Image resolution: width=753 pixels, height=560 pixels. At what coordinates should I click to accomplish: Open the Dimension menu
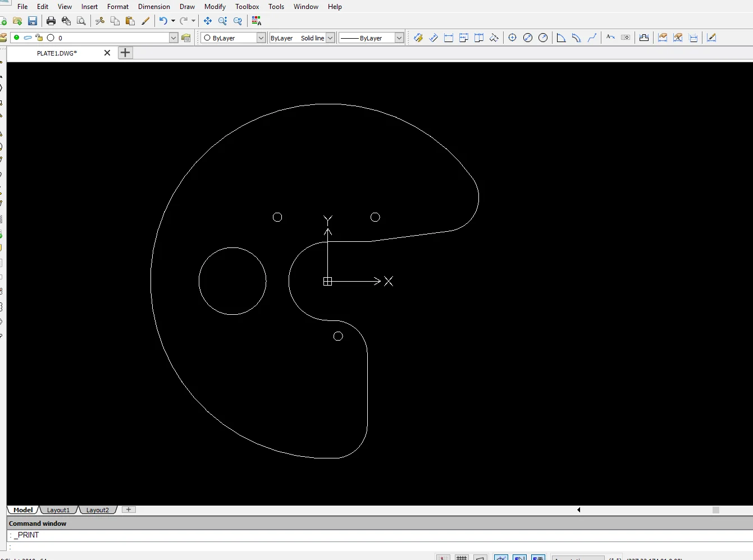click(154, 7)
